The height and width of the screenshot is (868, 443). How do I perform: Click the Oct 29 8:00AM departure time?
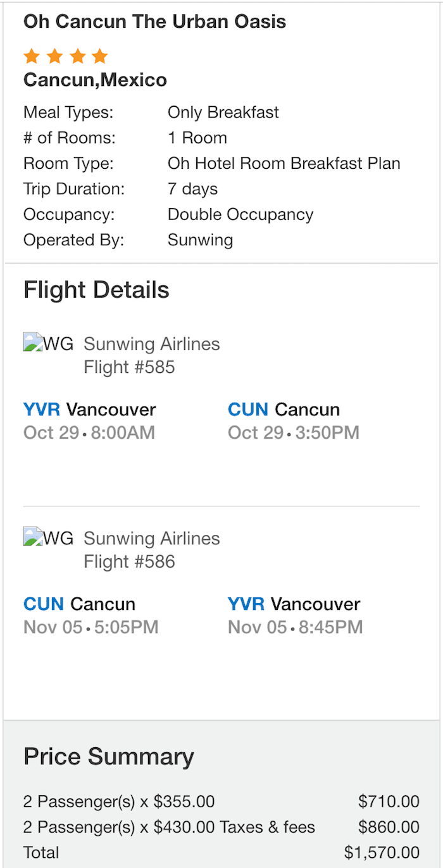pos(89,432)
